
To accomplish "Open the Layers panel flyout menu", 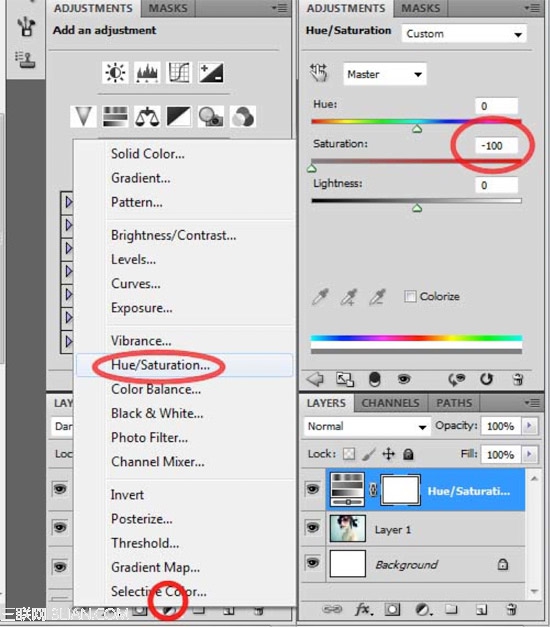I will pyautogui.click(x=532, y=403).
